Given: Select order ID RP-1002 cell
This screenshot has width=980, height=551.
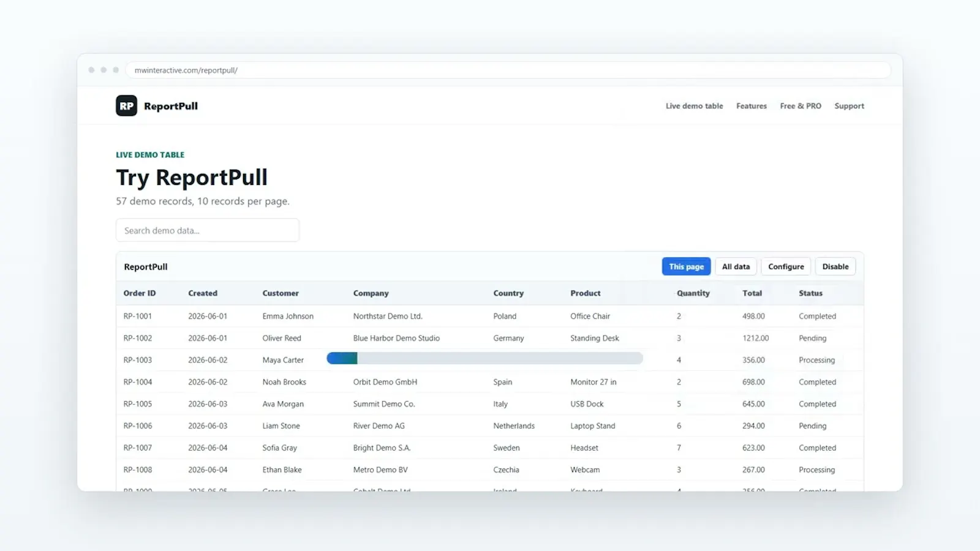Looking at the screenshot, I should [x=138, y=338].
